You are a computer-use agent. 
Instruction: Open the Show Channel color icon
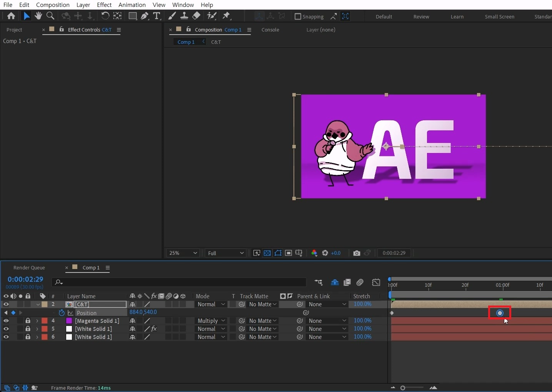pyautogui.click(x=314, y=253)
